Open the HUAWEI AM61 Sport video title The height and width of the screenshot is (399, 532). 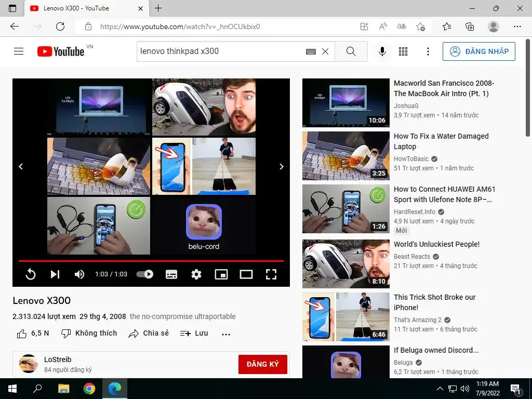[445, 194]
